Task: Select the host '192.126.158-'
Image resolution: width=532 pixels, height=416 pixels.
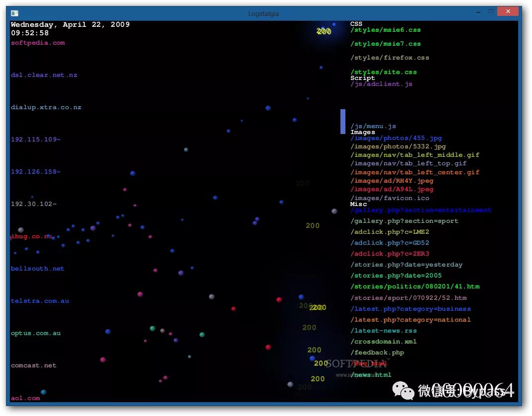Action: pyautogui.click(x=36, y=171)
